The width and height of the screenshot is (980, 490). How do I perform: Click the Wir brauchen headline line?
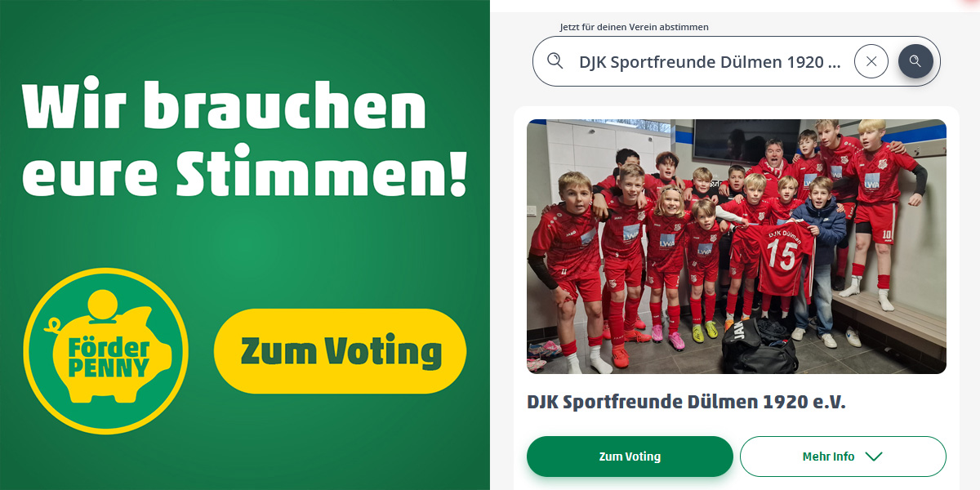(224, 107)
